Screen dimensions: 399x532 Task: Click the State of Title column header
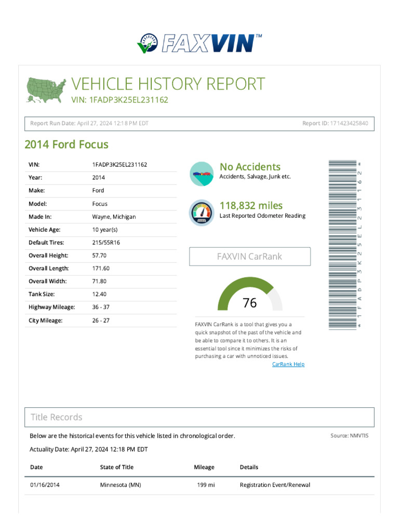coord(117,467)
